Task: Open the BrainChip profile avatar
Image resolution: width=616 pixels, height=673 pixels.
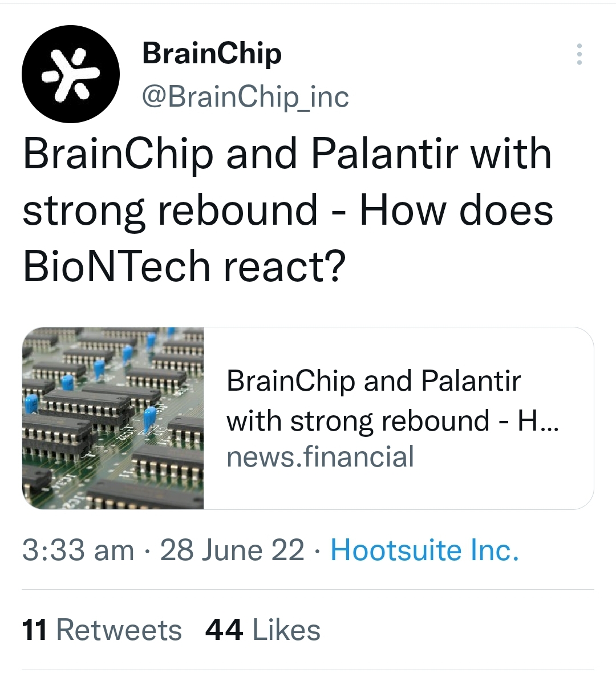Action: pyautogui.click(x=71, y=74)
